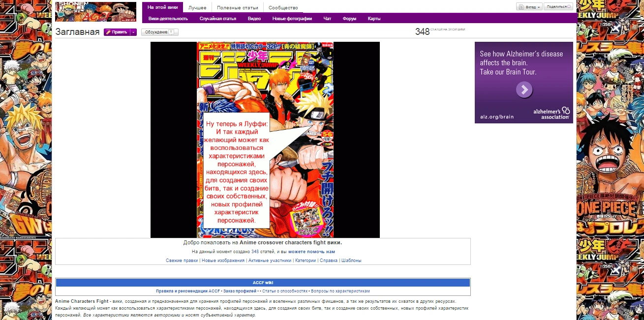Click the 348 articles count link
This screenshot has width=644, height=320.
tap(255, 252)
